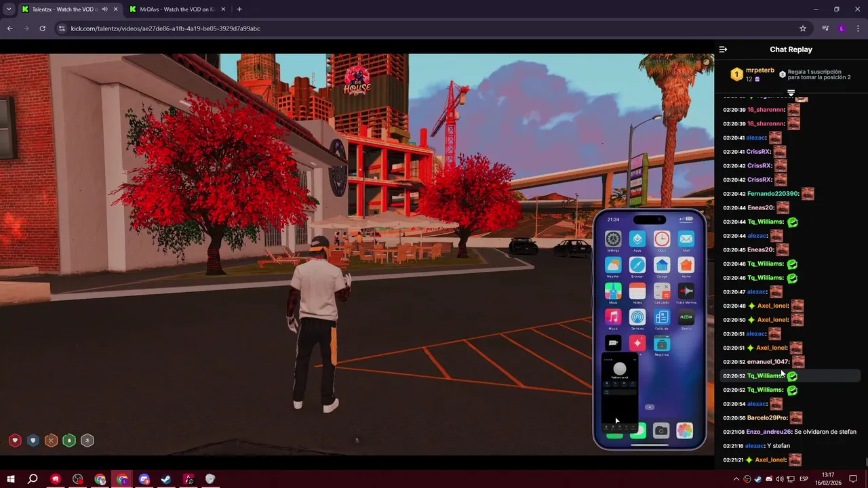This screenshot has height=488, width=868.
Task: Tap the Services app on the phone
Action: coord(637,317)
